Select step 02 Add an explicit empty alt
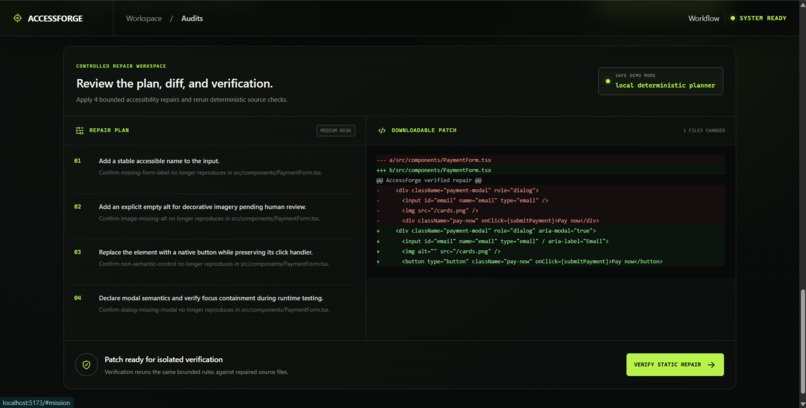 (202, 207)
